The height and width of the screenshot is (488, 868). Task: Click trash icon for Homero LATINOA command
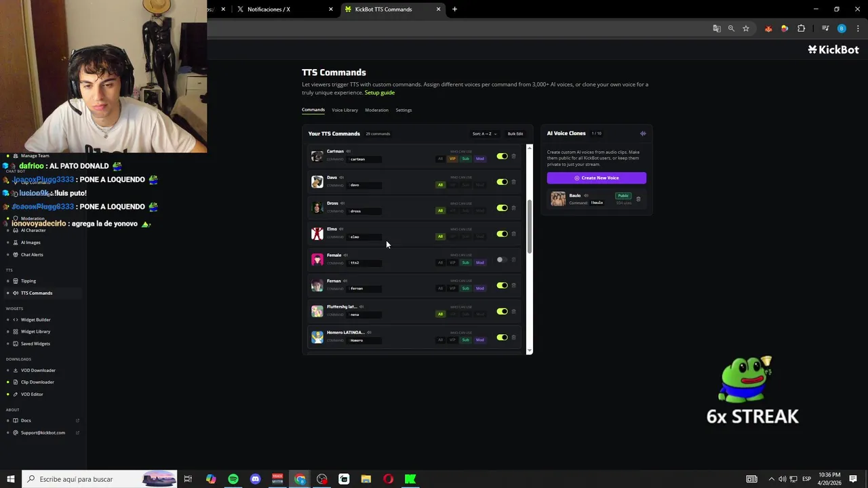tap(513, 338)
